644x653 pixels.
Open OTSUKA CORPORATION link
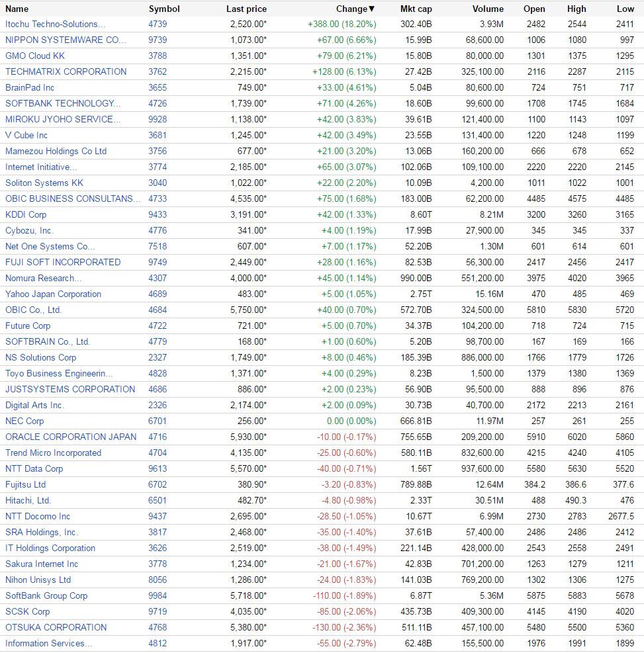56,628
